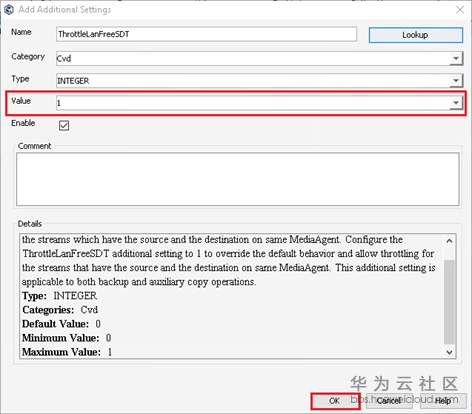Click the Value field containing 1
This screenshot has width=472, height=414.
[253, 103]
